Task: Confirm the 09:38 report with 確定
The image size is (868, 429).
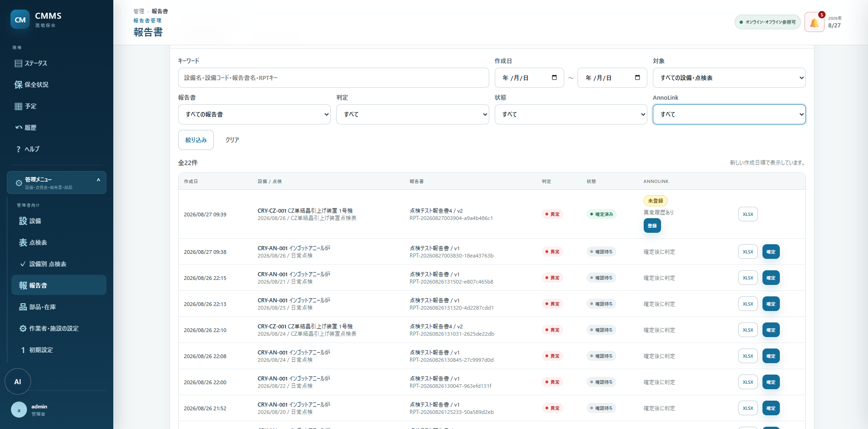Action: pyautogui.click(x=771, y=252)
